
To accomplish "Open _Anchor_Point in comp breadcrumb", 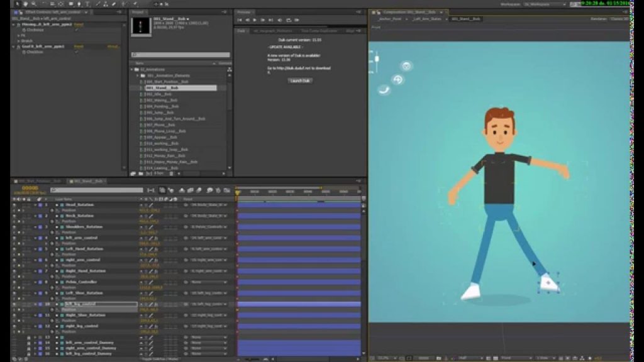I will pyautogui.click(x=389, y=19).
